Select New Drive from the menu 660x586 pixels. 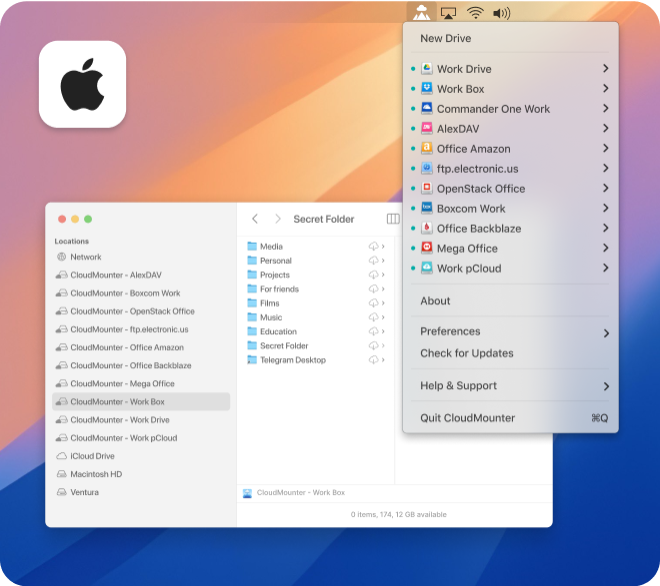pos(445,38)
